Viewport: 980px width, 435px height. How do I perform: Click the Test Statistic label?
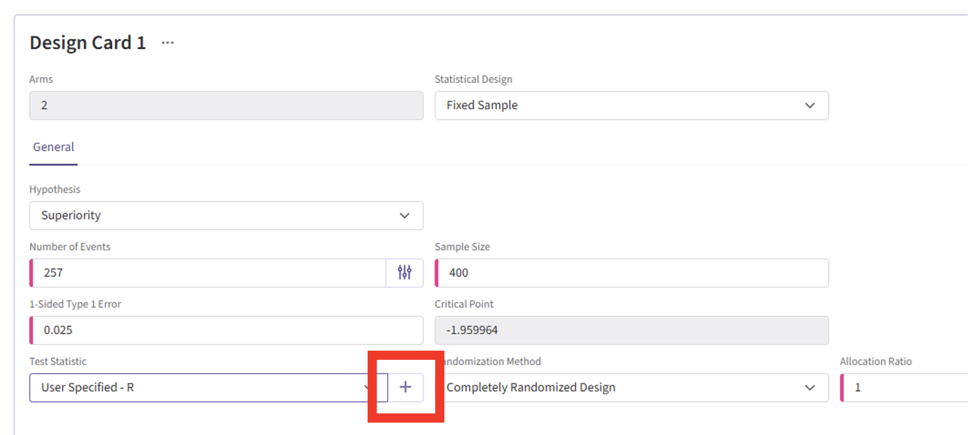point(58,362)
